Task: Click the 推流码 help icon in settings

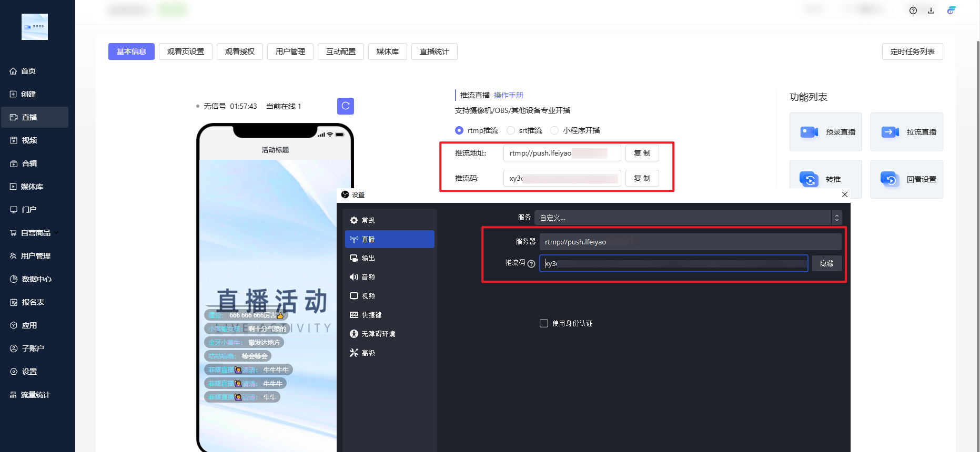Action: 531,264
